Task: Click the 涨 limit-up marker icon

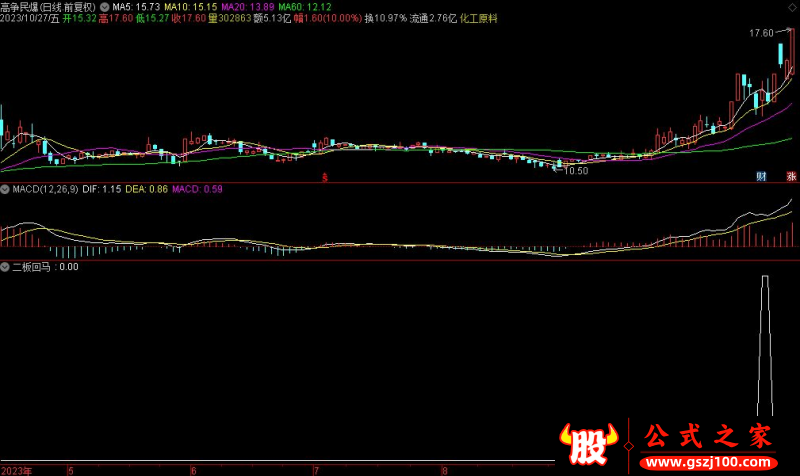Action: click(x=791, y=177)
